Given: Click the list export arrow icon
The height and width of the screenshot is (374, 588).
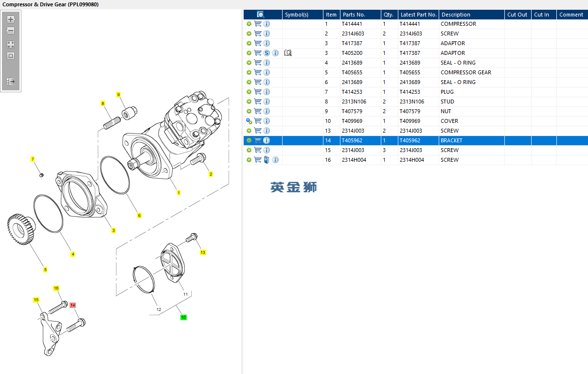Looking at the screenshot, I should pyautogui.click(x=11, y=82).
